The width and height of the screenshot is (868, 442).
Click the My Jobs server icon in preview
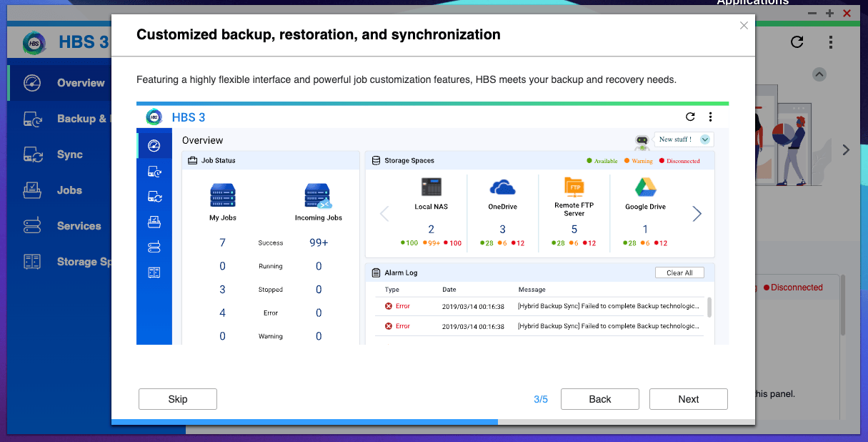point(223,196)
